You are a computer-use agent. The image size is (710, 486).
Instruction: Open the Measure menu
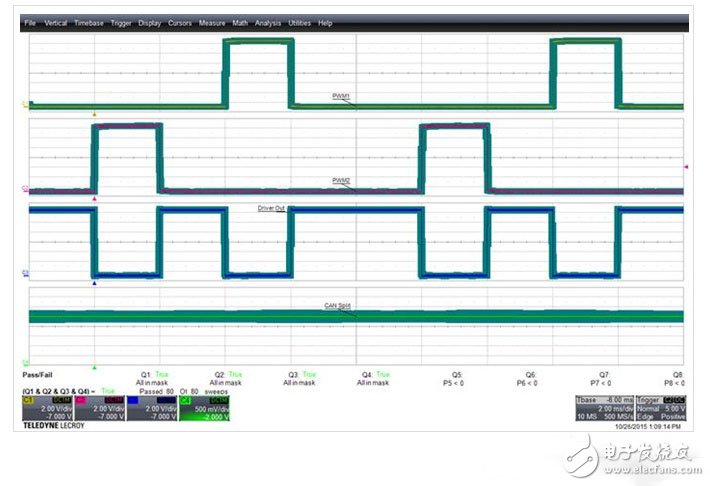pyautogui.click(x=212, y=22)
